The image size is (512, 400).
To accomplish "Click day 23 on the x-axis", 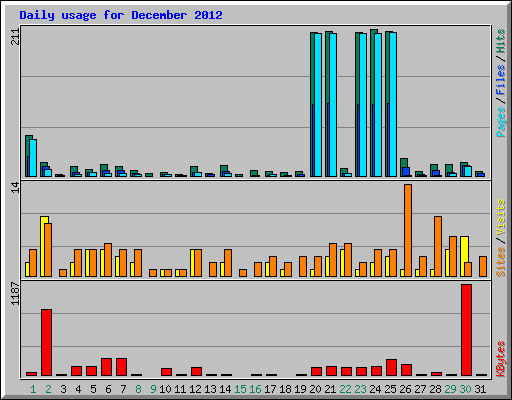I will coord(360,389).
